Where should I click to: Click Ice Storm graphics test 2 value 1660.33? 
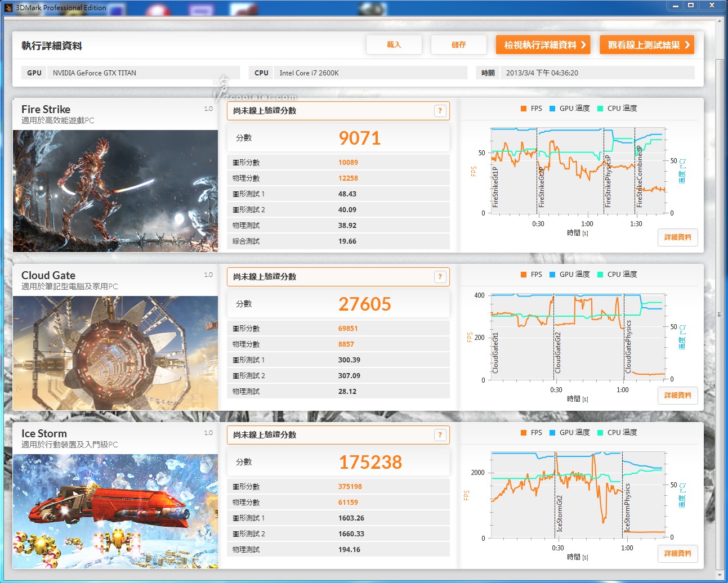pyautogui.click(x=351, y=534)
